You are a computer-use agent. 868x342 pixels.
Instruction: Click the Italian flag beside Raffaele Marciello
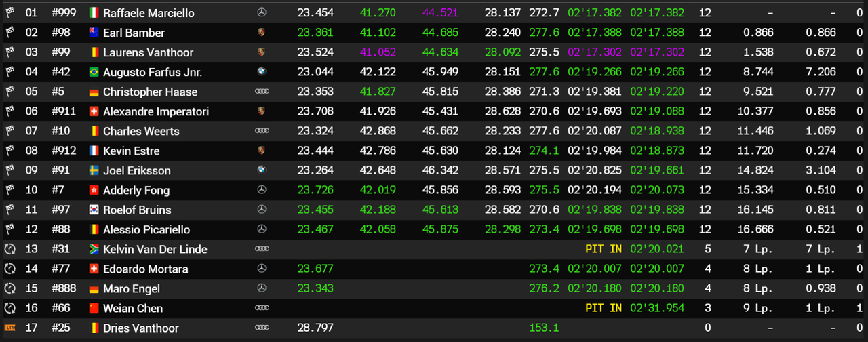(x=94, y=13)
